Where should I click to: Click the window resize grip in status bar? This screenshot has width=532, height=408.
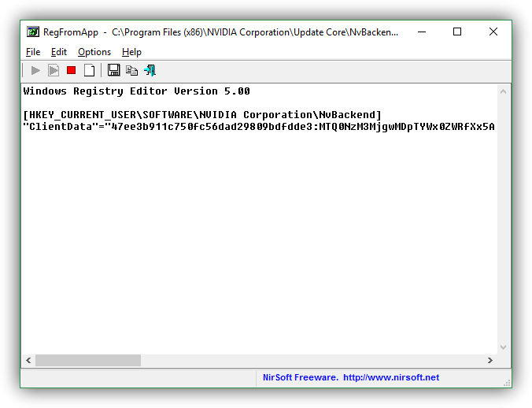click(x=507, y=384)
